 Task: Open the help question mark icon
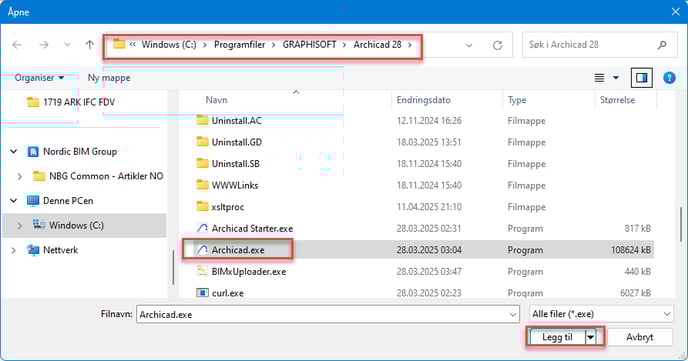(669, 78)
